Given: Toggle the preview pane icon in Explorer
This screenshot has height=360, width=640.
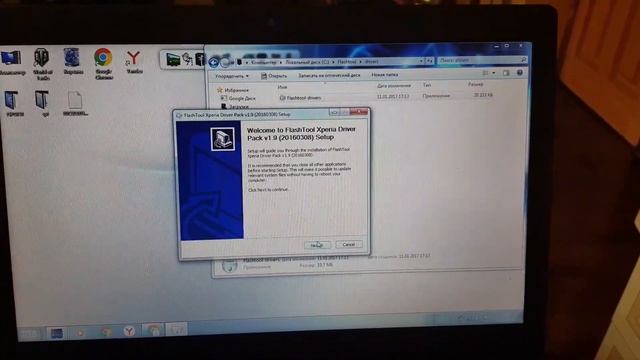Looking at the screenshot, I should click(x=506, y=73).
